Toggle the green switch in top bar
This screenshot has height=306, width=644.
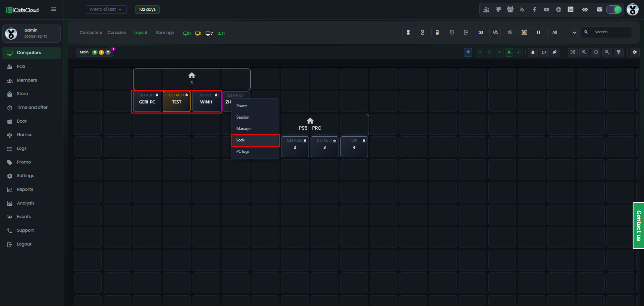(614, 9)
